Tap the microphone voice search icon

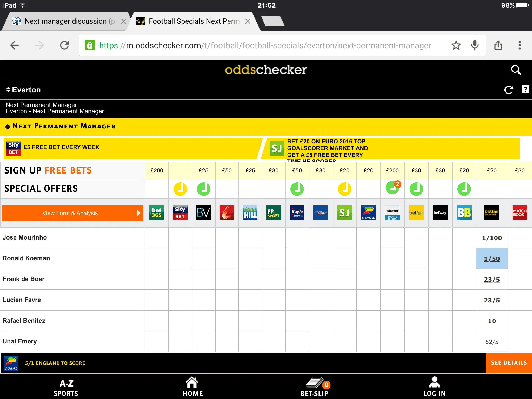(x=475, y=45)
